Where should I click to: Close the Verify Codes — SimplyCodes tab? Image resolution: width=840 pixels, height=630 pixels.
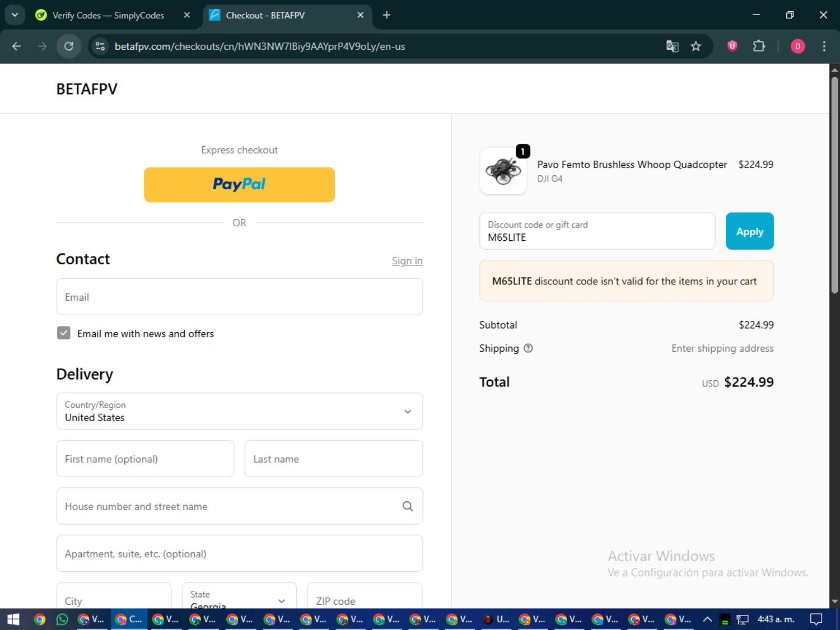pos(187,15)
